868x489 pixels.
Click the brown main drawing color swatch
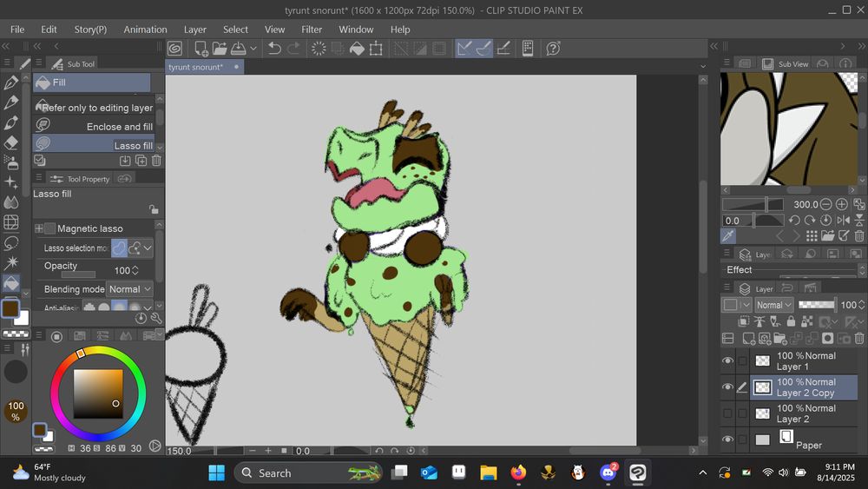click(10, 308)
